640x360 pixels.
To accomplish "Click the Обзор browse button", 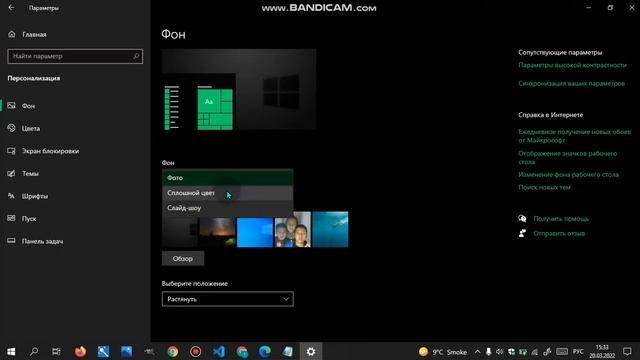I will point(183,259).
